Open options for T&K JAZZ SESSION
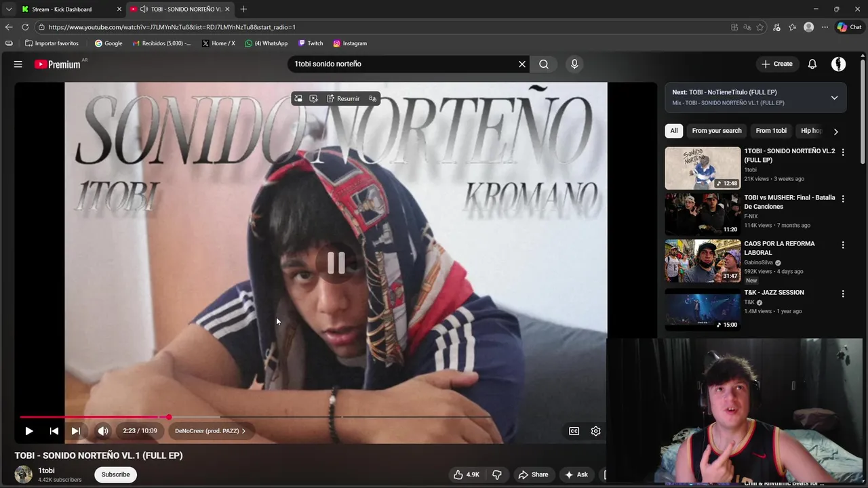 tap(843, 294)
